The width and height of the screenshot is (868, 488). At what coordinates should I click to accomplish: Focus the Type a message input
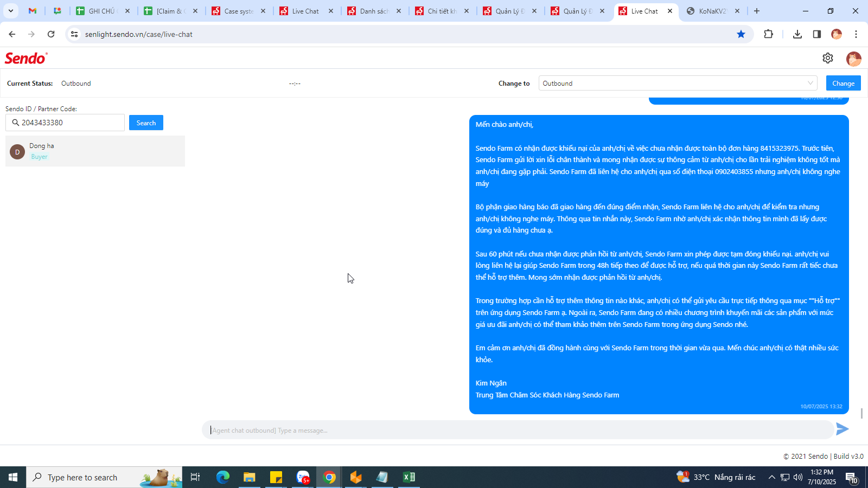click(518, 430)
